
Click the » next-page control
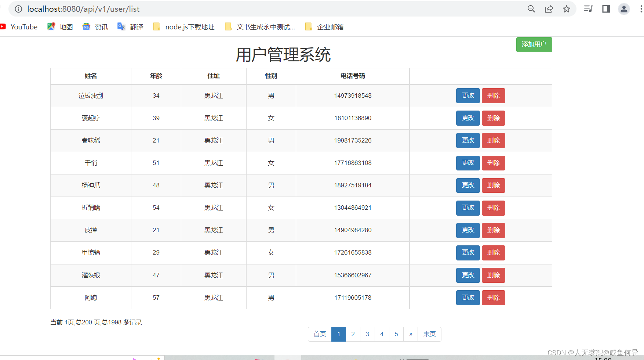411,334
